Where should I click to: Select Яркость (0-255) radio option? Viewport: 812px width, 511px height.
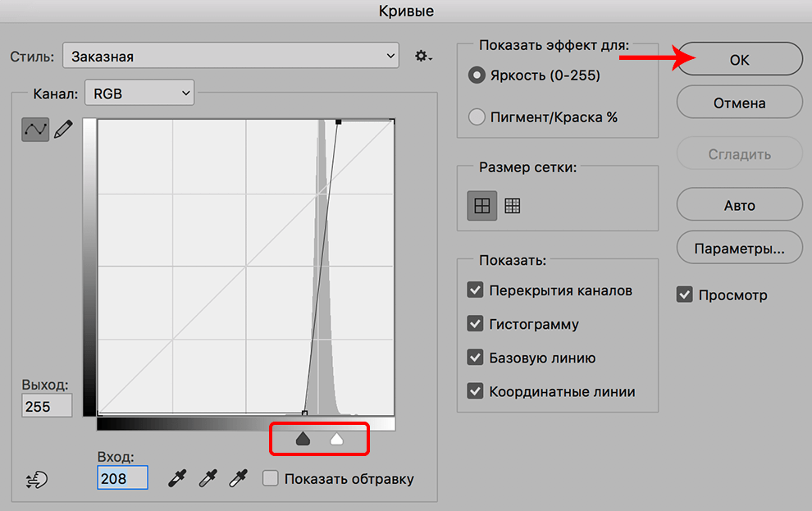[x=477, y=75]
